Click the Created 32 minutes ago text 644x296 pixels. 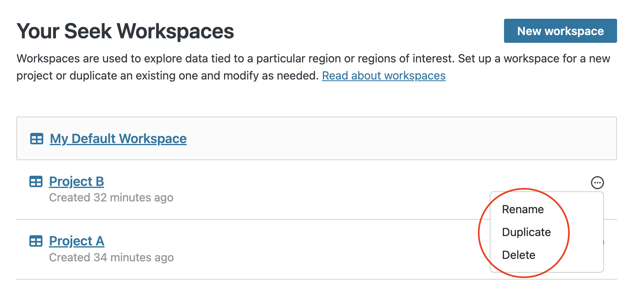pyautogui.click(x=111, y=198)
